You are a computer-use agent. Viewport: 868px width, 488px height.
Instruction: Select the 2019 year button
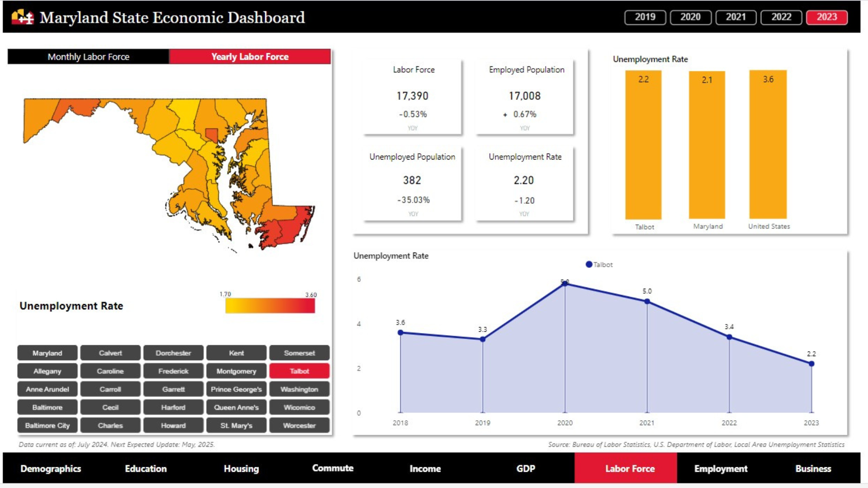point(645,17)
